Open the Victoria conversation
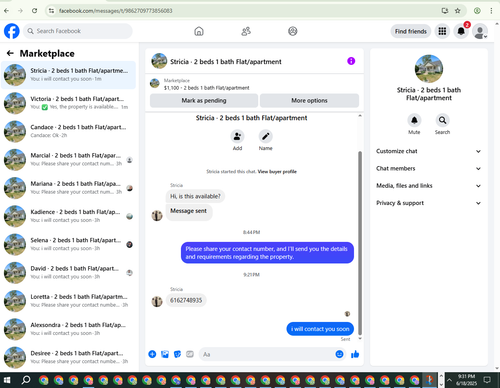The width and height of the screenshot is (500, 388). (x=68, y=103)
